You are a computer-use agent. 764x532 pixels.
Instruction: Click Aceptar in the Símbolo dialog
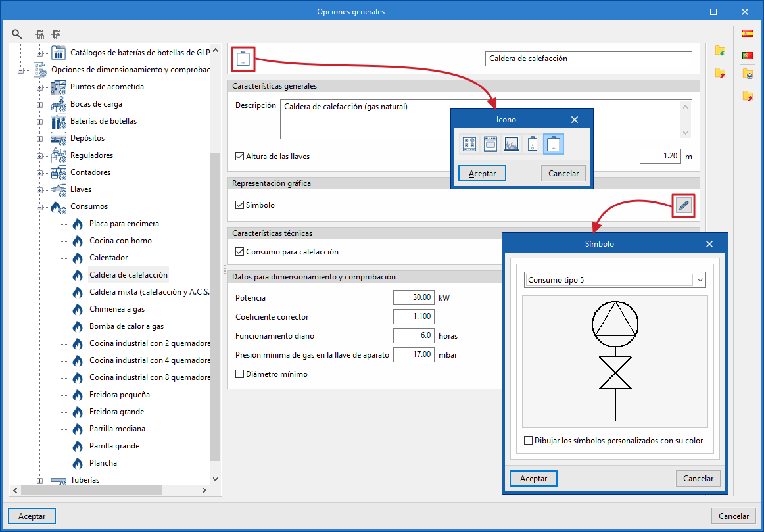coord(533,479)
